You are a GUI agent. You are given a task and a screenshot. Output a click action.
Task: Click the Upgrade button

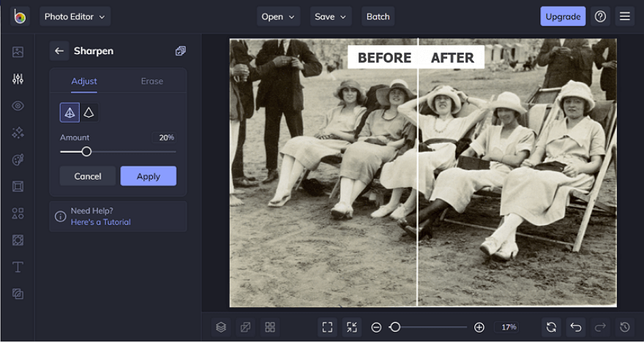563,16
